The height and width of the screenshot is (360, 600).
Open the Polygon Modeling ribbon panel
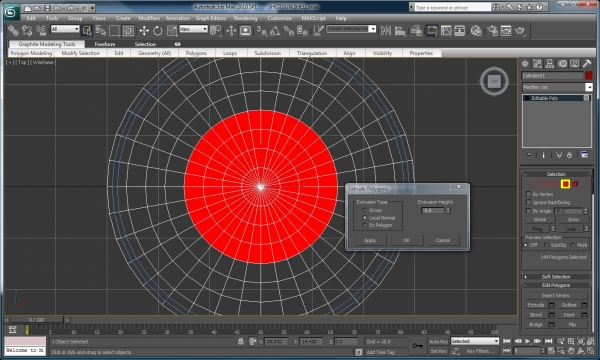(x=31, y=53)
